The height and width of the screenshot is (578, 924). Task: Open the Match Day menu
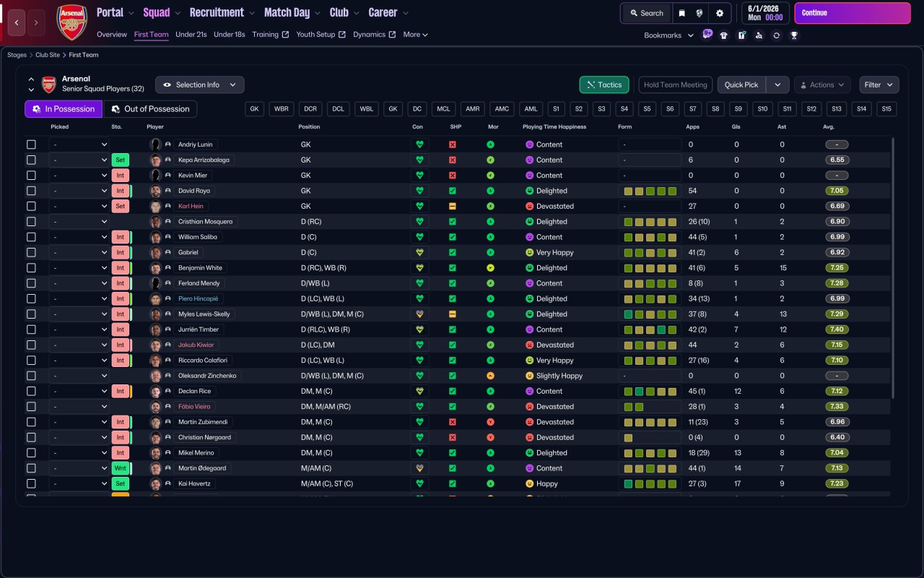pyautogui.click(x=292, y=12)
